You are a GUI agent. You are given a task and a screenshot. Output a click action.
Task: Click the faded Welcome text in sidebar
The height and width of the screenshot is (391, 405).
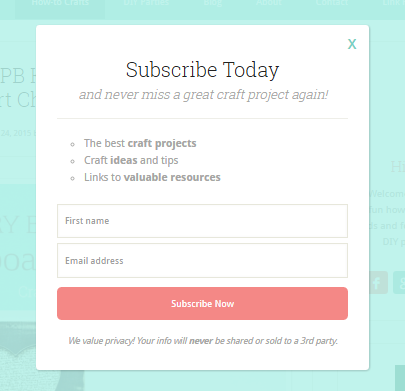pyautogui.click(x=387, y=194)
